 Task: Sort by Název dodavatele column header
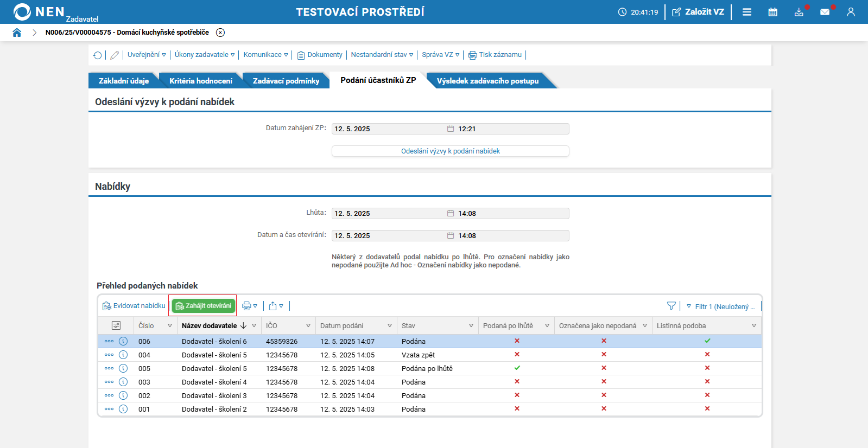click(210, 326)
